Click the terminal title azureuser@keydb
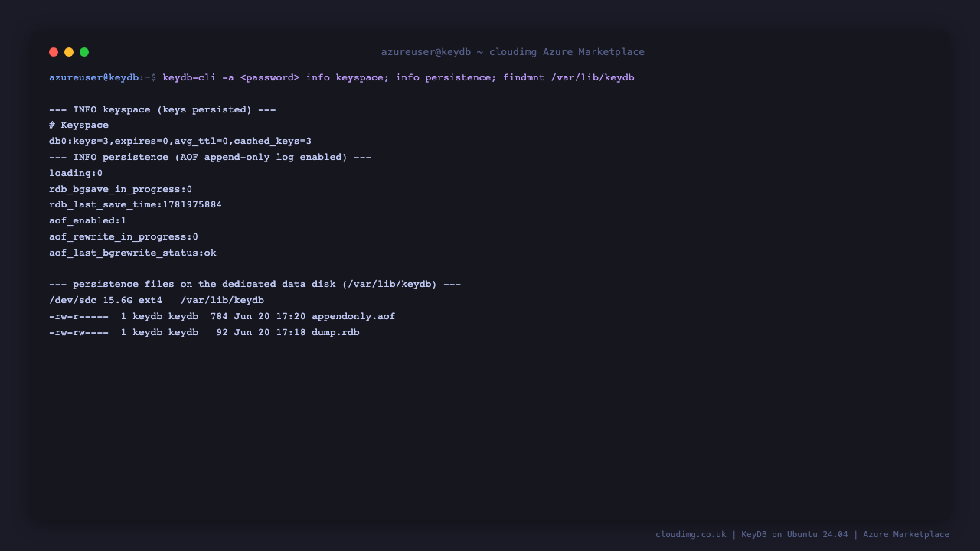Viewport: 980px width, 551px height. tap(513, 52)
